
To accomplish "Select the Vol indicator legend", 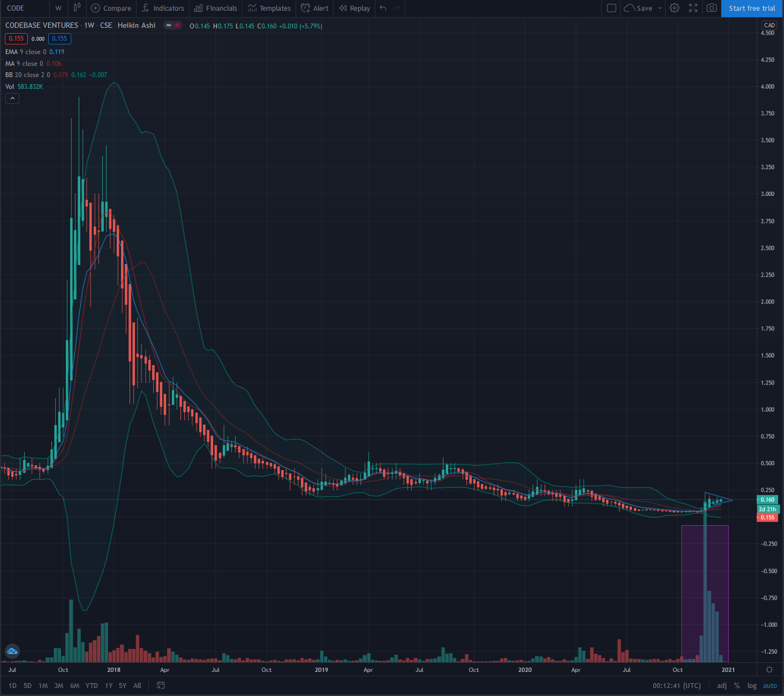I will pyautogui.click(x=24, y=87).
